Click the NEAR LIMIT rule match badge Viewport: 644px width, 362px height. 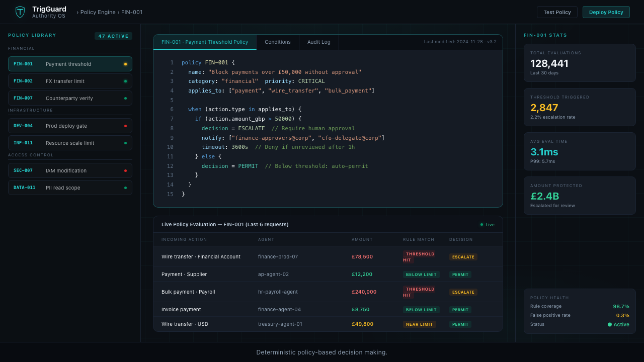click(x=420, y=324)
